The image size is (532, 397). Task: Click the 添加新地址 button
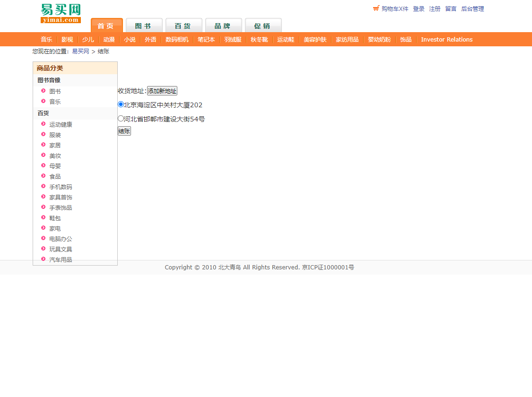coord(162,91)
